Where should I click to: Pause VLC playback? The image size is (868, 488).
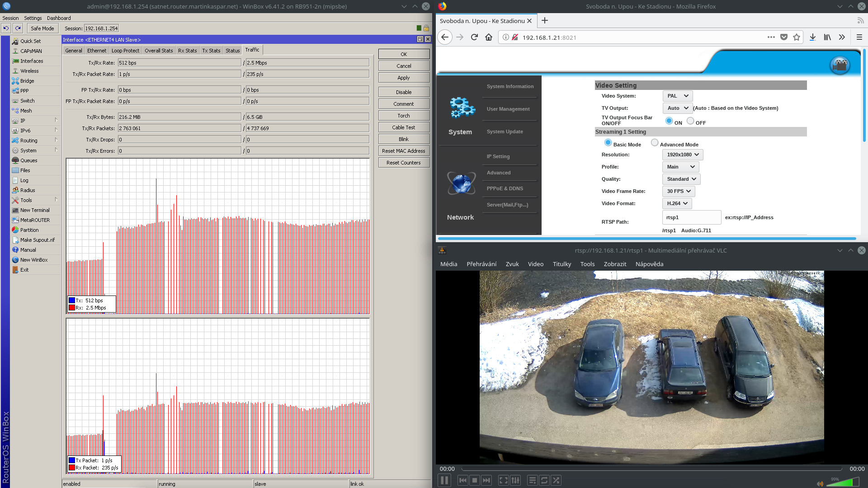pos(444,480)
